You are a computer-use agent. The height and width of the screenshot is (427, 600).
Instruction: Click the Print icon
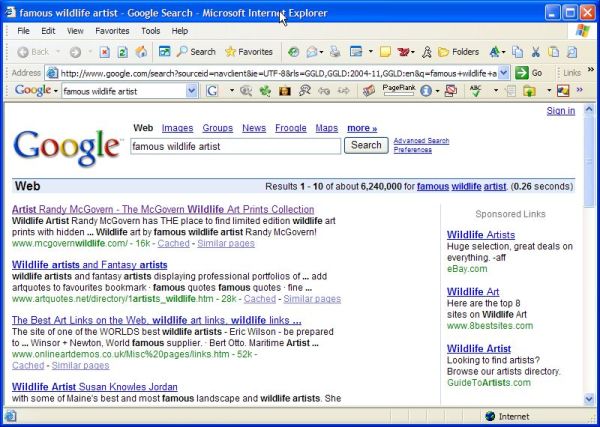[335, 52]
